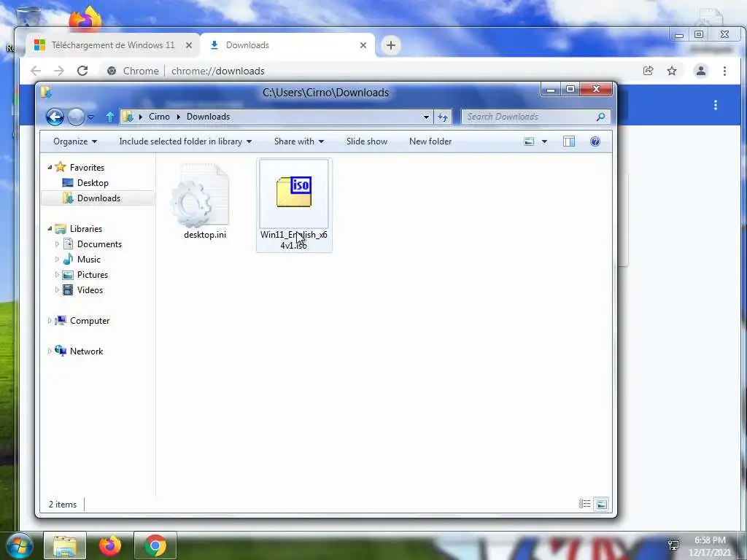The width and height of the screenshot is (747, 560).
Task: Switch to large icons view in status bar
Action: 602,504
